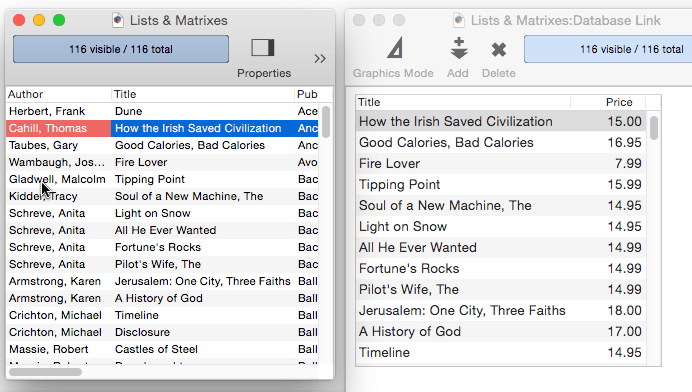
Task: Click the green zoom button of left window
Action: tap(59, 20)
